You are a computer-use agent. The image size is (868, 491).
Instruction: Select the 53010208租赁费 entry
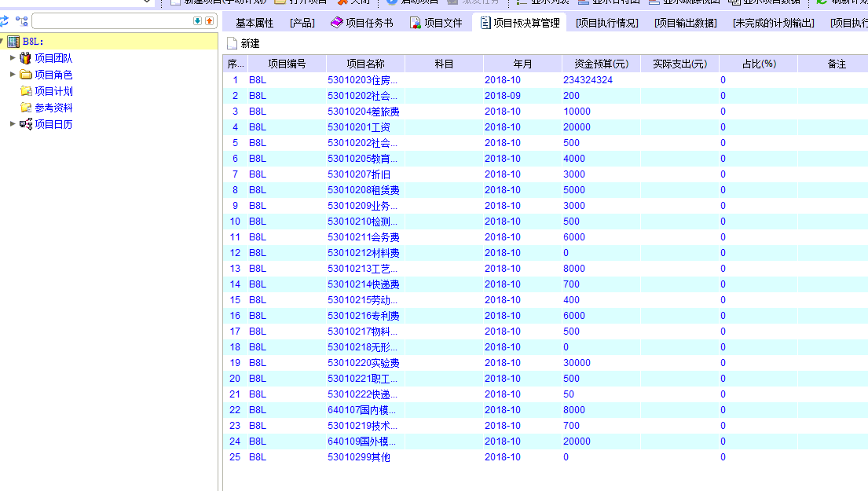coord(364,190)
